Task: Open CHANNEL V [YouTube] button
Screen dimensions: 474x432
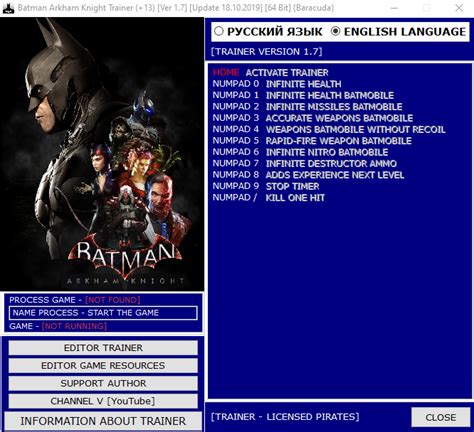Action: 103,401
